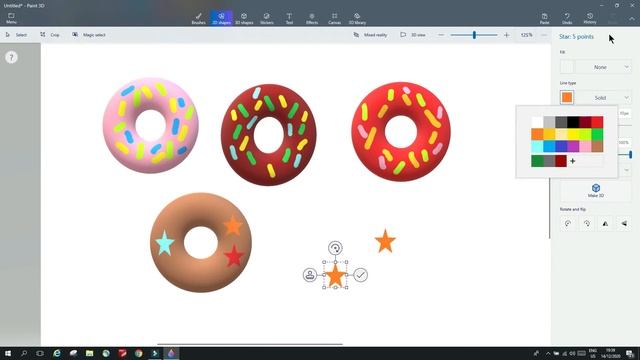Pick bright red in the palette top row

click(597, 122)
